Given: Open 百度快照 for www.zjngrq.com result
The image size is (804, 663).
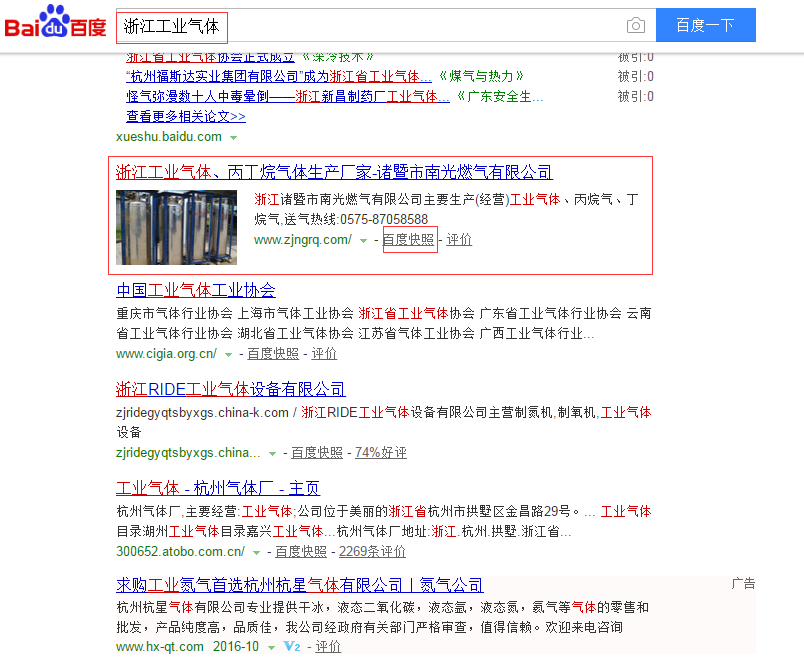Looking at the screenshot, I should tap(409, 240).
